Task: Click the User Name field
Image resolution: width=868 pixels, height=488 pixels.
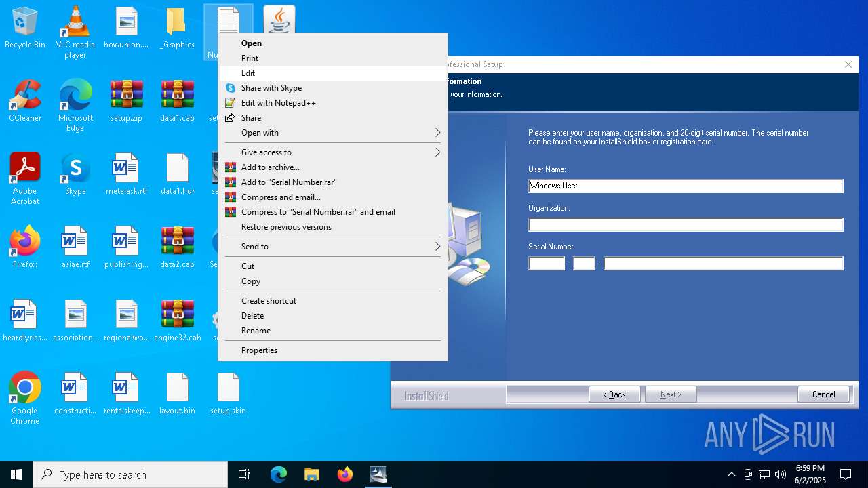Action: pyautogui.click(x=686, y=186)
